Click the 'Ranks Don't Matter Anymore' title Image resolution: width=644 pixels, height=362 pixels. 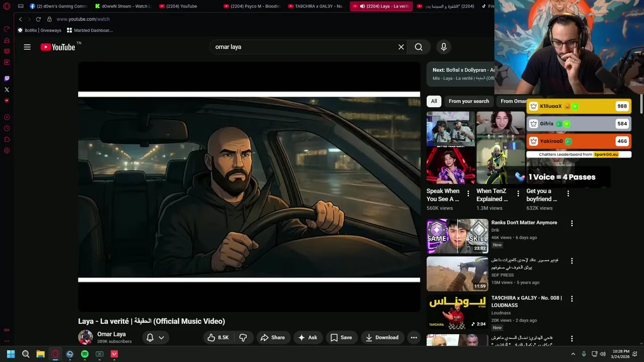[x=524, y=223]
